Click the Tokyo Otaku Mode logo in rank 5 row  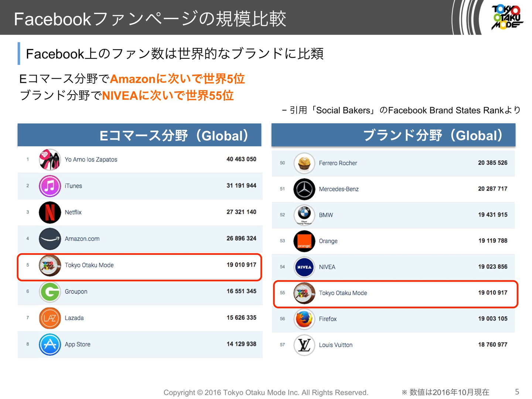tap(50, 265)
